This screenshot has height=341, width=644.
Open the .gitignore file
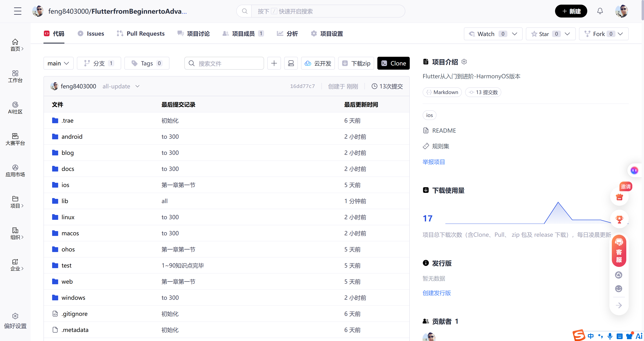click(74, 314)
